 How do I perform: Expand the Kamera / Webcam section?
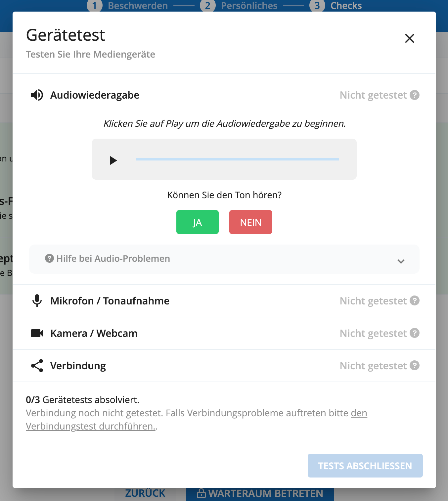point(94,333)
